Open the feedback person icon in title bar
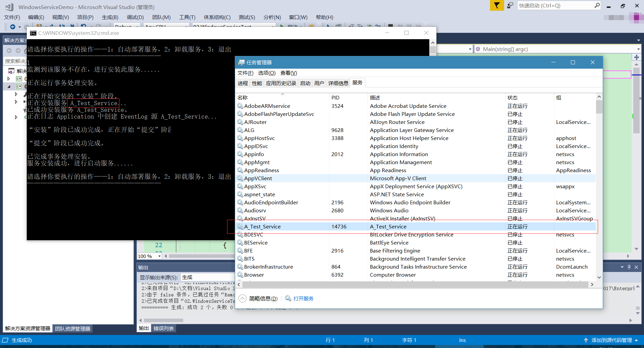The image size is (644, 348). click(x=510, y=5)
